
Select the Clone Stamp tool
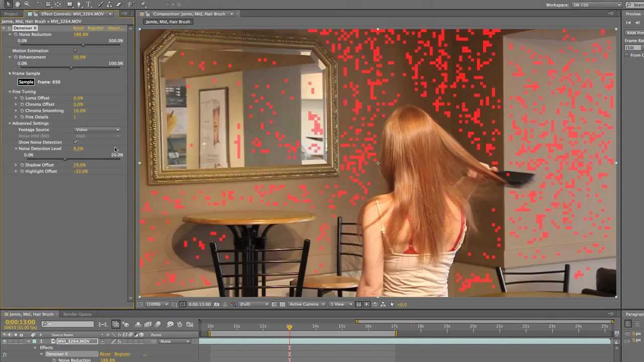click(110, 4)
